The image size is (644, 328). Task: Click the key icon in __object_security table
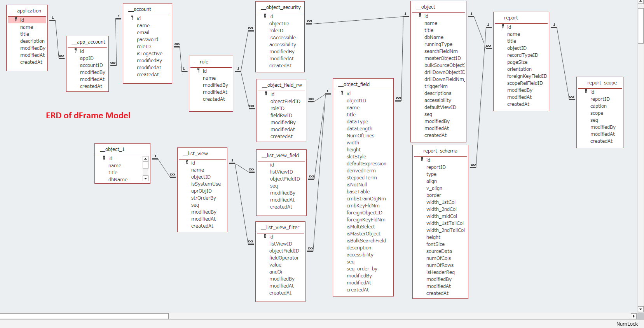point(265,16)
